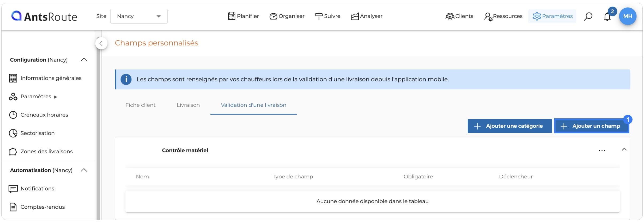The width and height of the screenshot is (644, 223).
Task: Open the Analyser menu
Action: coord(367,16)
